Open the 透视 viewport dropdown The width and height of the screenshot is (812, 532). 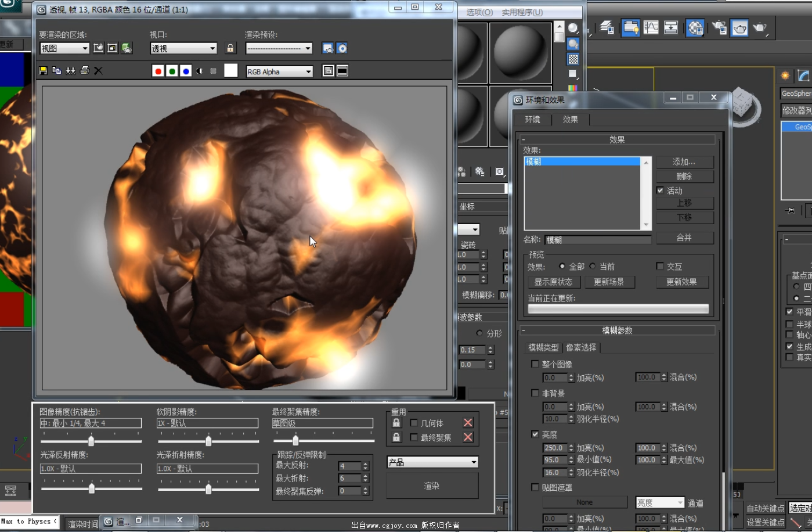click(x=183, y=48)
